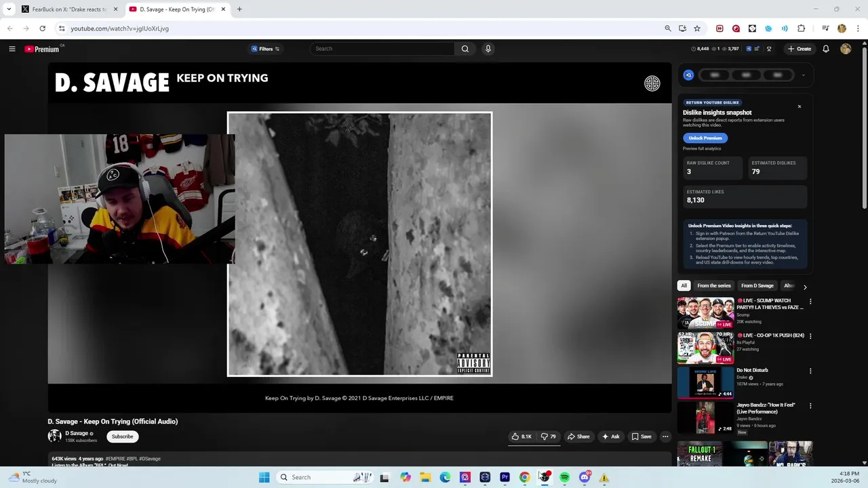
Task: Click the #EMPIRE hashtag in description
Action: coord(115,459)
